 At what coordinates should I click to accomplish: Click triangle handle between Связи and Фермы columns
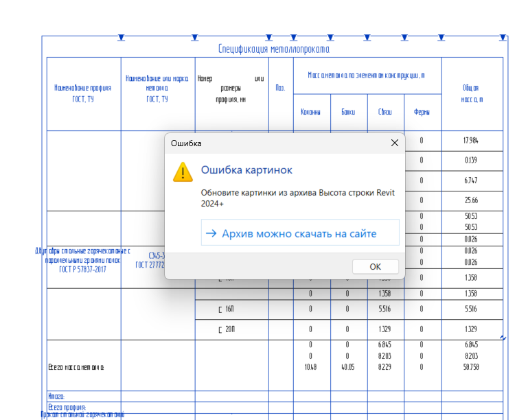tap(404, 37)
